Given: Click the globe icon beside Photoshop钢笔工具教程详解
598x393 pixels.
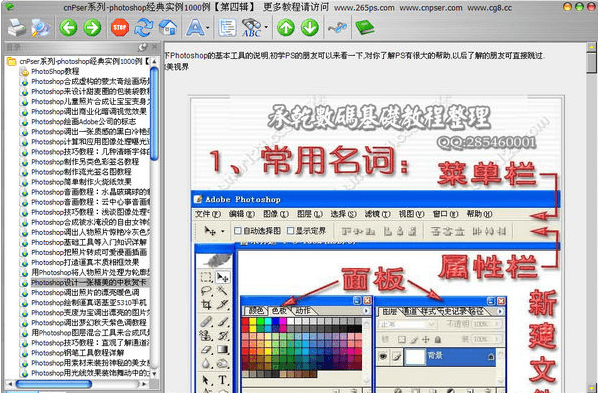Looking at the screenshot, I should (25, 353).
